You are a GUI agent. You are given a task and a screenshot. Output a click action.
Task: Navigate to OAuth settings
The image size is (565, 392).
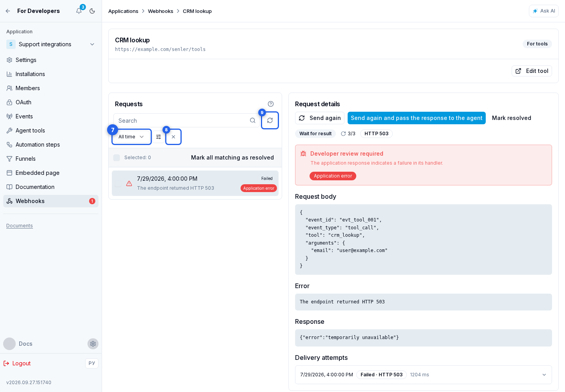(x=51, y=102)
